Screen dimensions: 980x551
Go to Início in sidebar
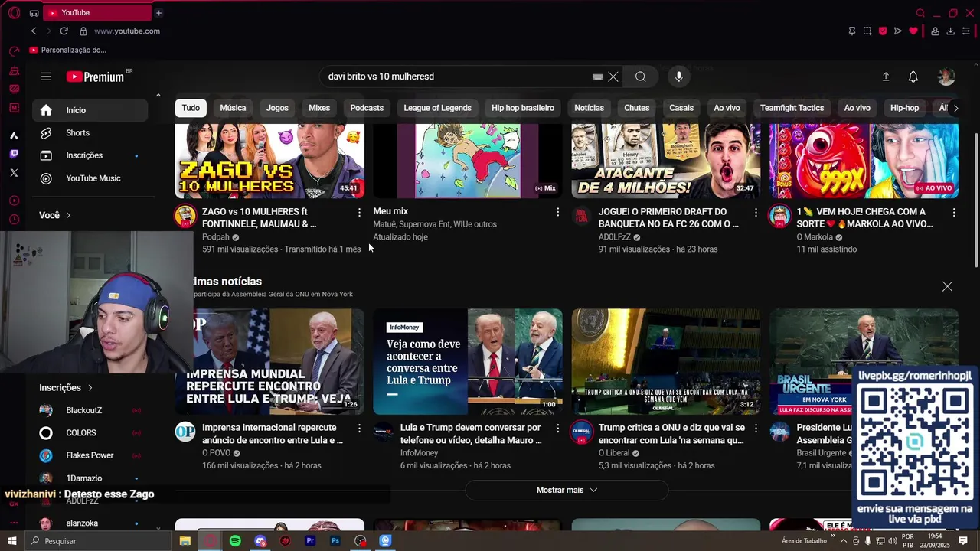90,110
